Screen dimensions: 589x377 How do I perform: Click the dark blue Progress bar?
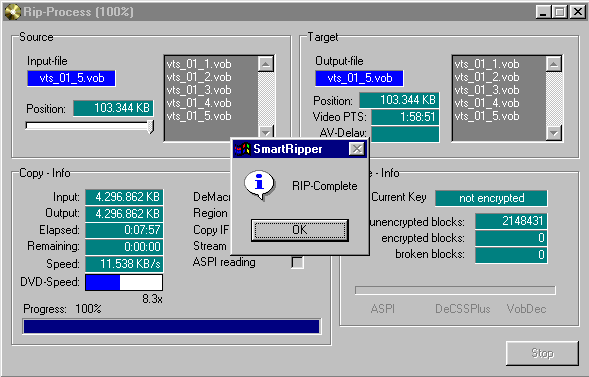click(171, 326)
